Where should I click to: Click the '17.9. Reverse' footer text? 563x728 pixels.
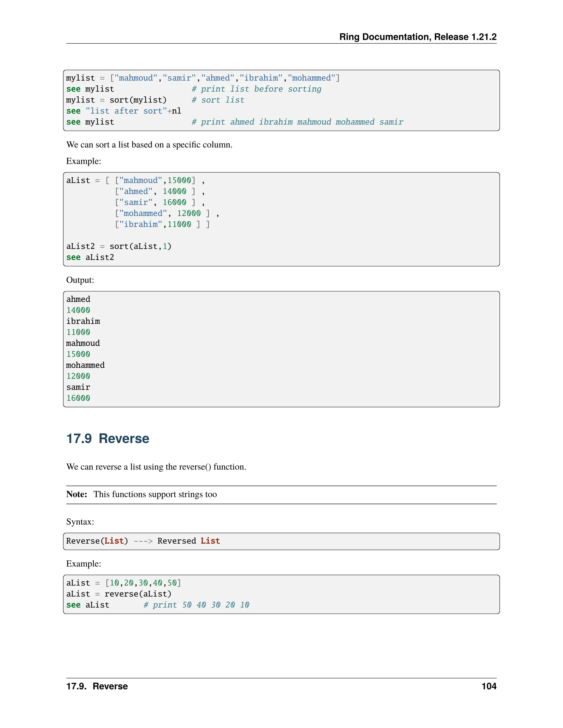point(97,686)
